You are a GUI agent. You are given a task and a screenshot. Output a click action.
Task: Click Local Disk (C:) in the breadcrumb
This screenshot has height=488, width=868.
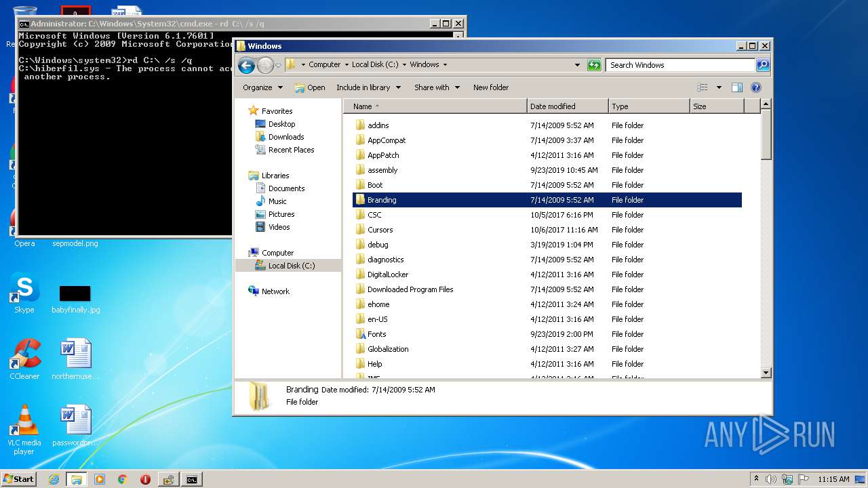(375, 64)
